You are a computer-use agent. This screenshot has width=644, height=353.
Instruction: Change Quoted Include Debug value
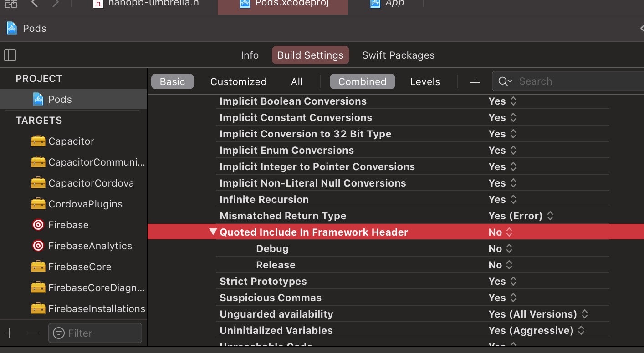tap(501, 248)
